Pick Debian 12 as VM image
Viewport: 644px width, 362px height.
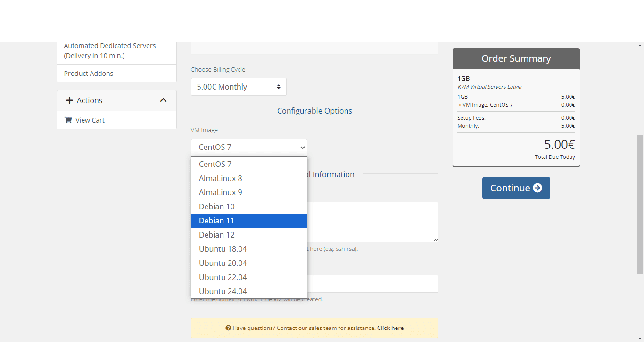pyautogui.click(x=249, y=235)
